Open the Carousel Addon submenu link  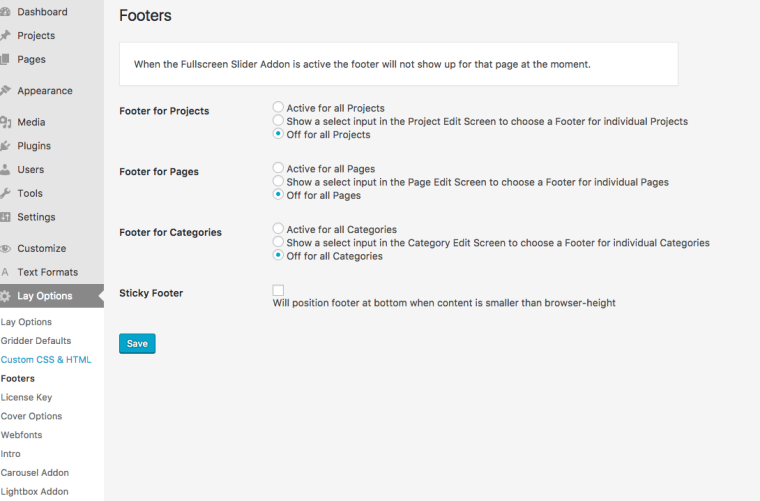click(35, 473)
